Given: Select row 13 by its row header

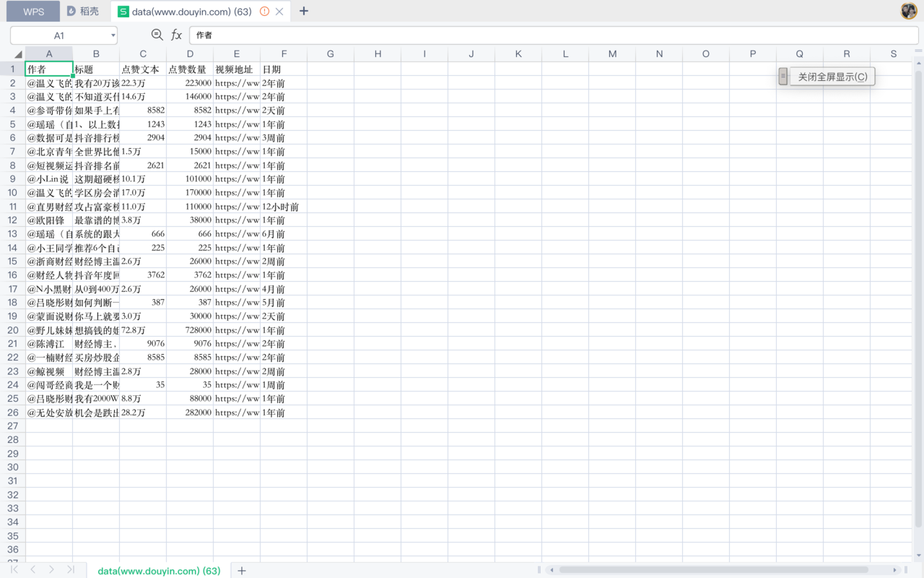Looking at the screenshot, I should click(12, 234).
